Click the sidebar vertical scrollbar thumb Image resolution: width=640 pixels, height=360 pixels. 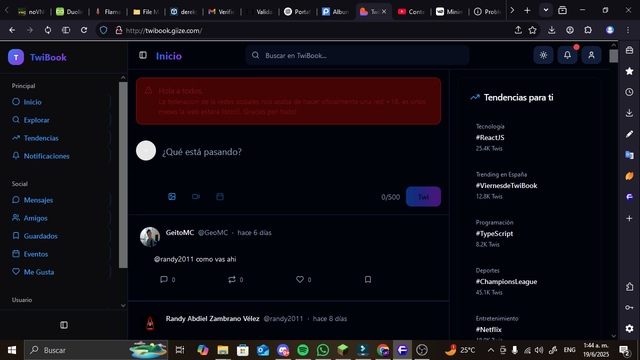click(x=123, y=175)
